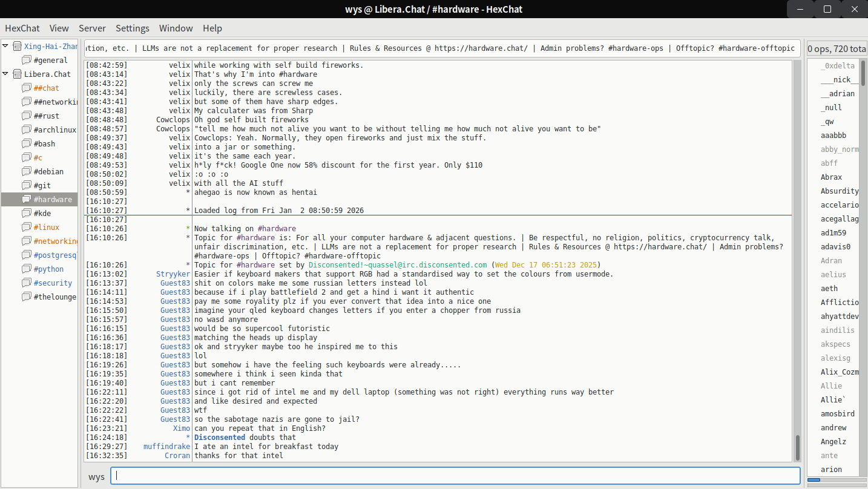The width and height of the screenshot is (868, 489).
Task: Click the chat area vertical scrollbar thumb
Action: pyautogui.click(x=797, y=447)
